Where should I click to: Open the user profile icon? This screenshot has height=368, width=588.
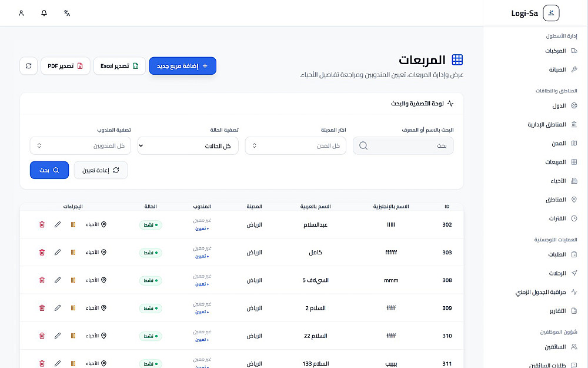click(x=21, y=13)
